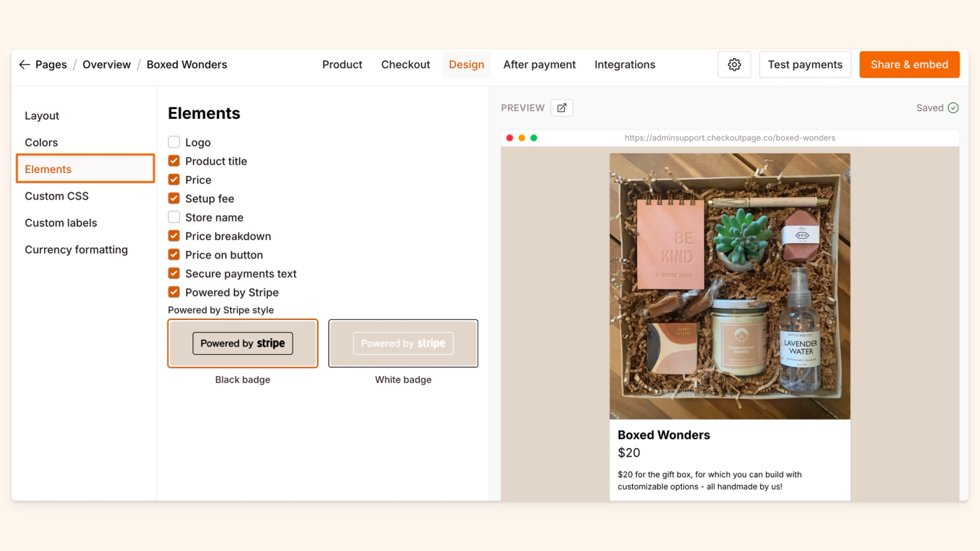Open Custom labels in the sidebar

click(x=61, y=223)
